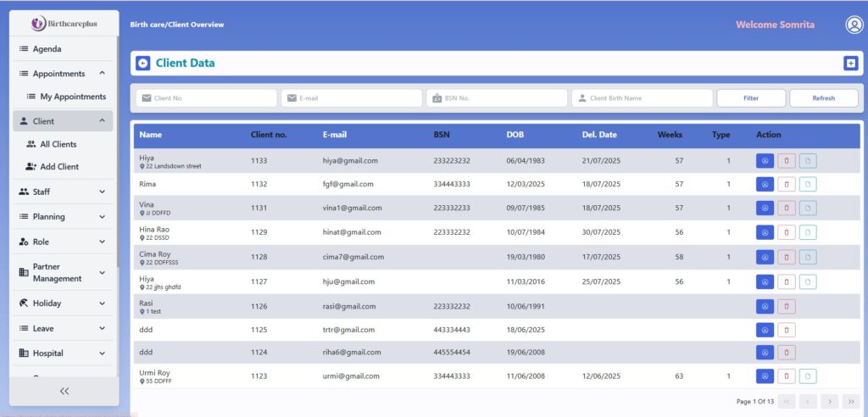Select My Appointments in the sidebar
The width and height of the screenshot is (868, 417).
point(73,97)
